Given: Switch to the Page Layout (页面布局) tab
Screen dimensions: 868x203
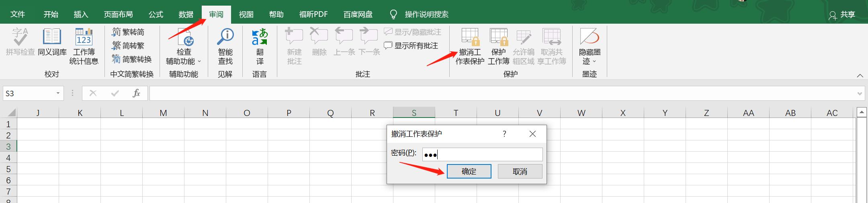Looking at the screenshot, I should point(118,14).
